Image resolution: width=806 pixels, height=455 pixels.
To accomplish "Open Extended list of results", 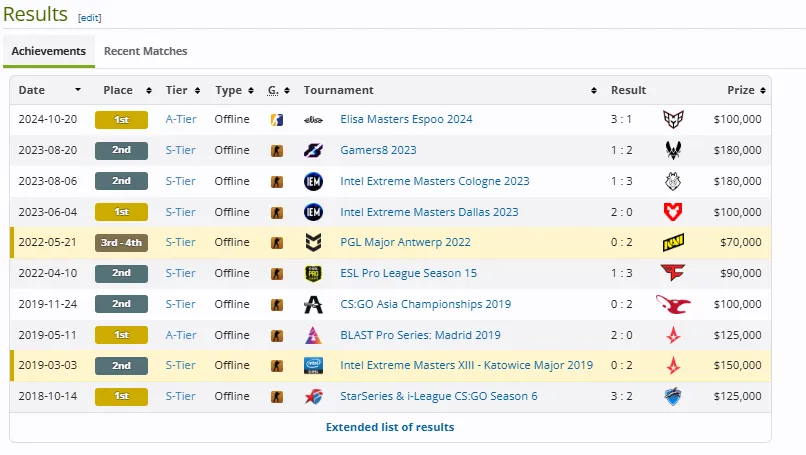I will [x=390, y=427].
